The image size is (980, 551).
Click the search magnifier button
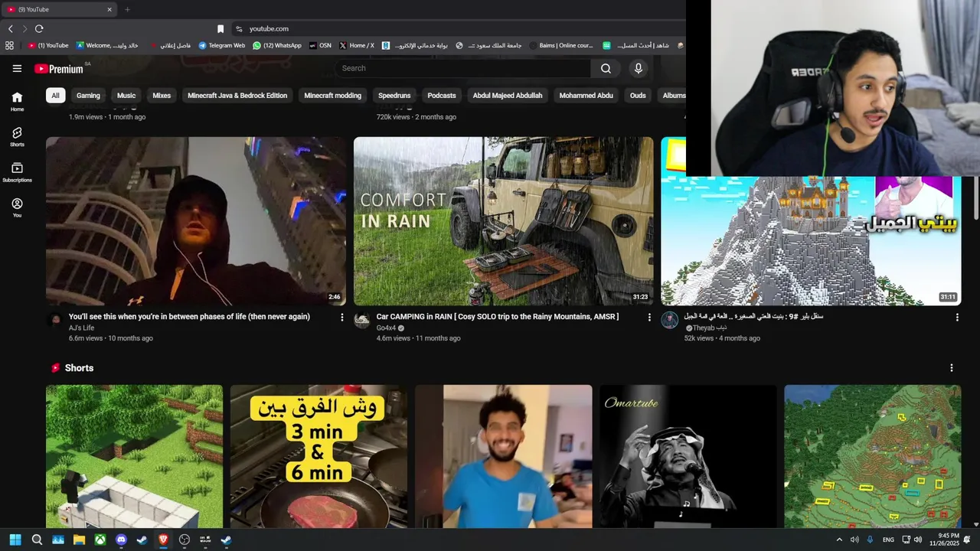[x=606, y=68]
